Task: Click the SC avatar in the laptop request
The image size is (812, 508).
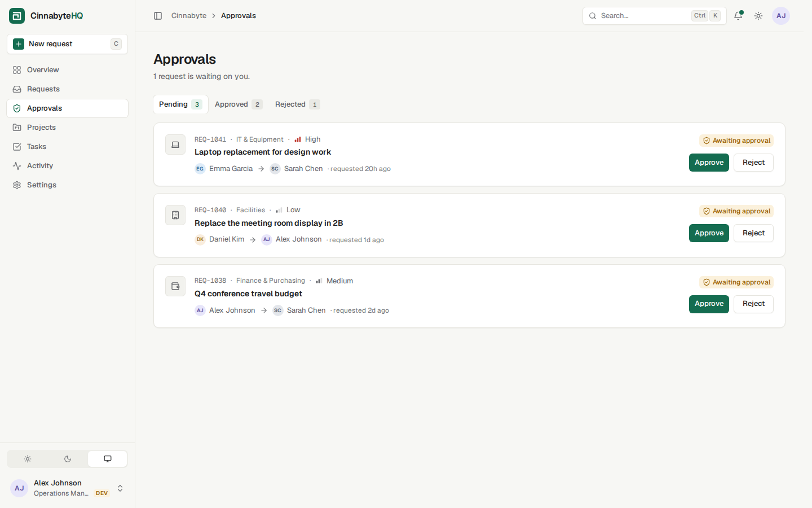Action: (x=275, y=169)
